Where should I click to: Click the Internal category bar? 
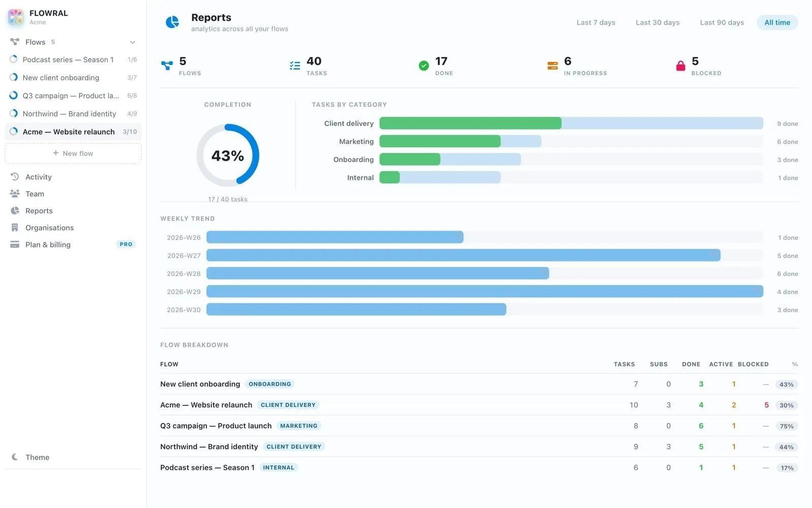(x=571, y=177)
